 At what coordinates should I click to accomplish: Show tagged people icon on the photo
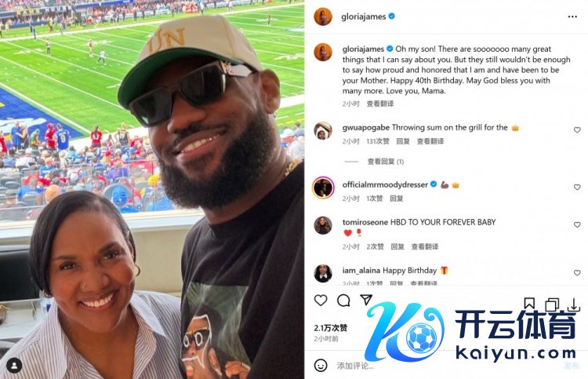(14, 366)
